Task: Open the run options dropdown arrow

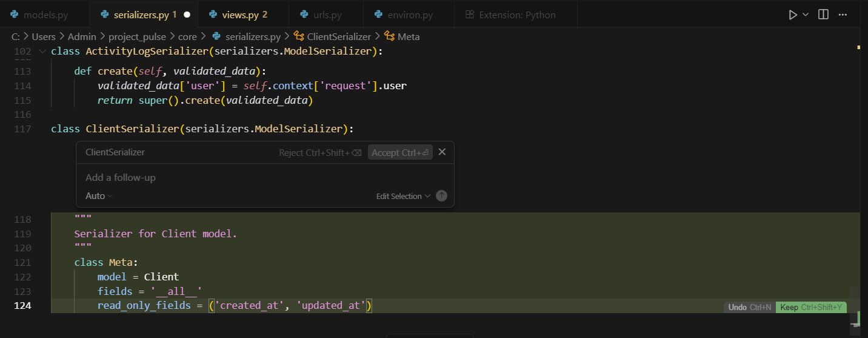Action: click(x=806, y=15)
